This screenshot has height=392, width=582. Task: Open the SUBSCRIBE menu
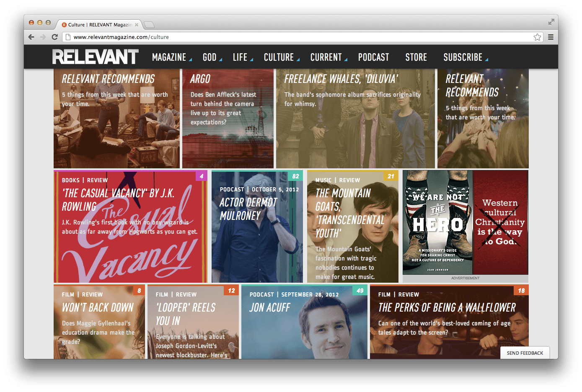[x=463, y=57]
